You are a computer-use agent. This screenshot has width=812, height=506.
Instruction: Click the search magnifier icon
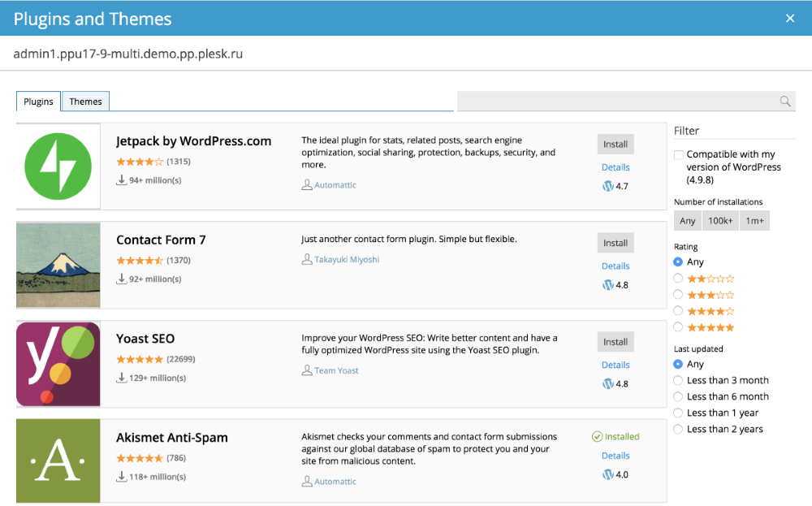coord(784,102)
